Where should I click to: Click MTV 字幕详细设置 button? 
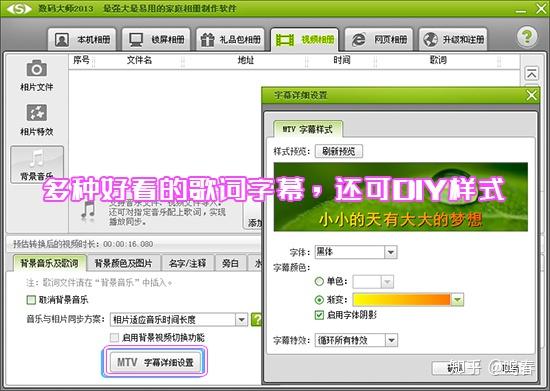(x=155, y=362)
